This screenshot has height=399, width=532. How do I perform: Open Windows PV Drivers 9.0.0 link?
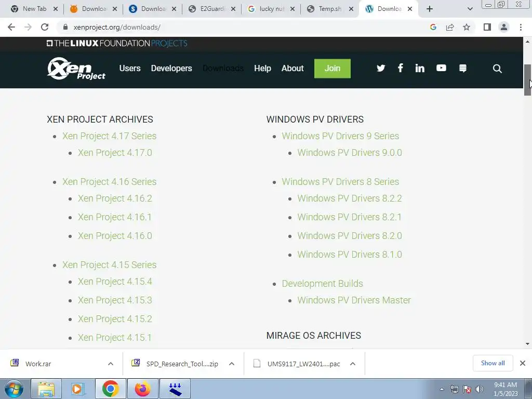coord(350,153)
